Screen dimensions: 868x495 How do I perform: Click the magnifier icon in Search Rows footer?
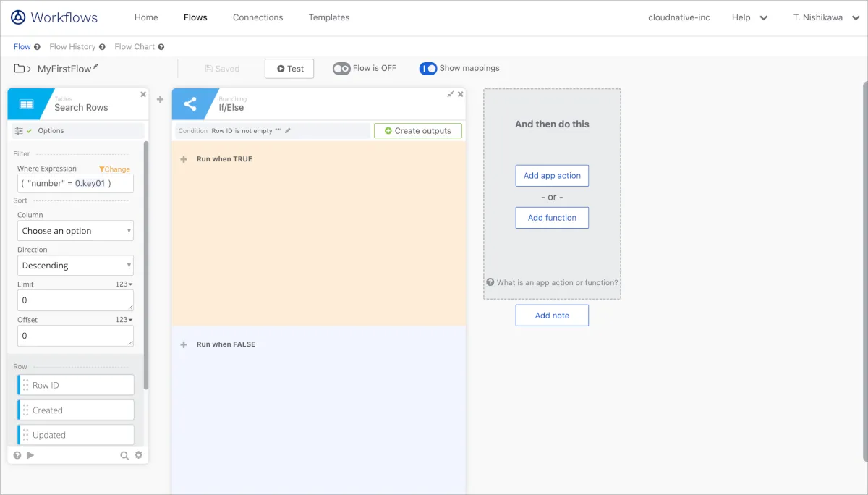(124, 455)
